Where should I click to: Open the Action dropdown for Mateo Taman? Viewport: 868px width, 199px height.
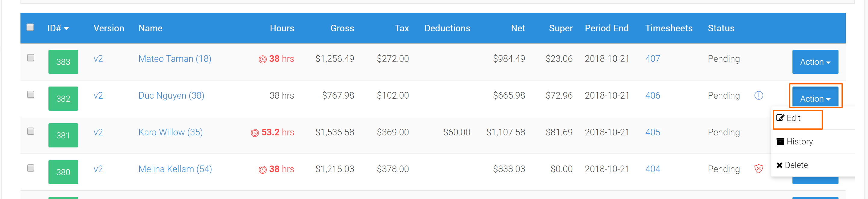[815, 62]
